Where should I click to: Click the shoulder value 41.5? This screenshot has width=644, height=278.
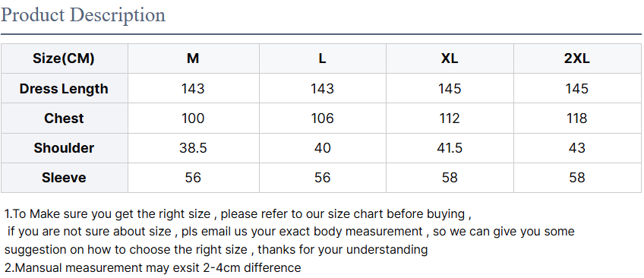click(450, 148)
